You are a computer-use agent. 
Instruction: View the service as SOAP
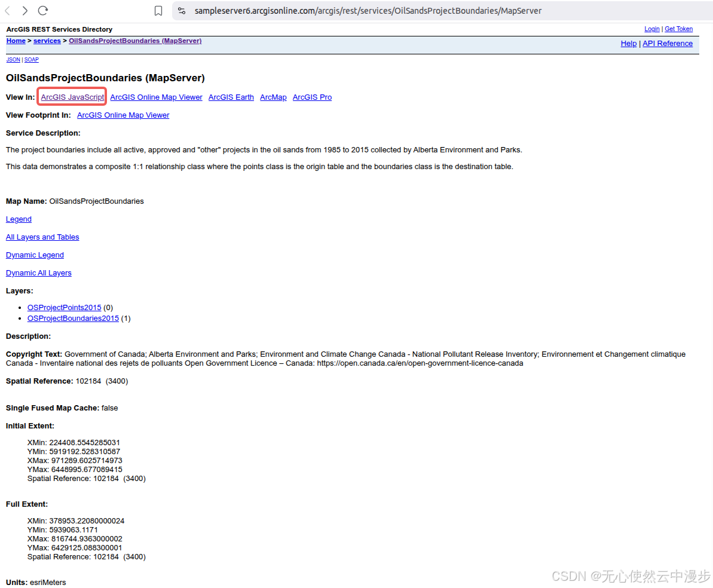[31, 60]
